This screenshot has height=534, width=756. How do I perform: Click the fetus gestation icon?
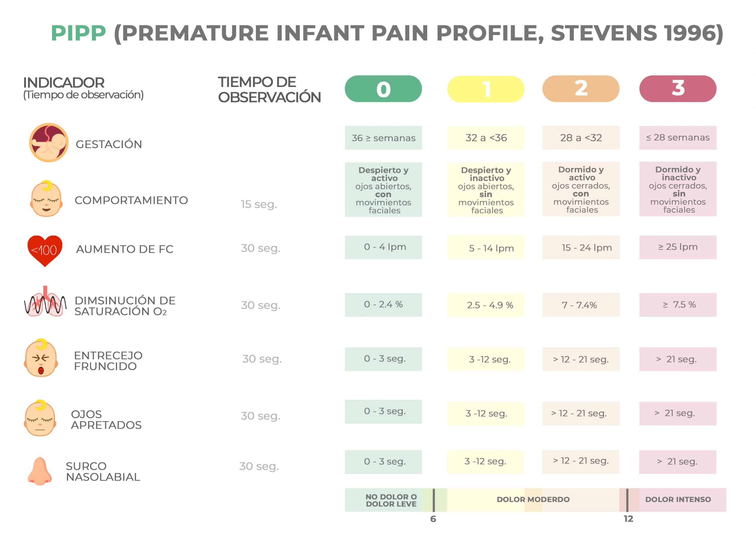pos(49,142)
